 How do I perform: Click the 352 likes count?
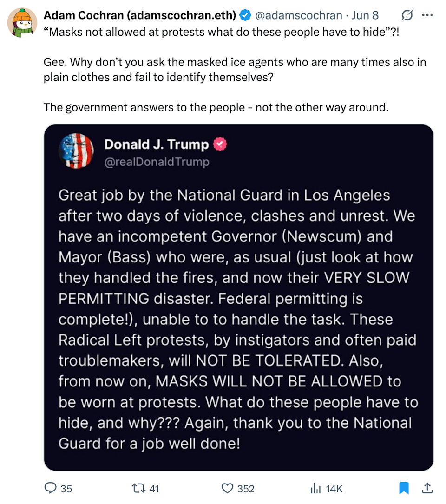(246, 489)
